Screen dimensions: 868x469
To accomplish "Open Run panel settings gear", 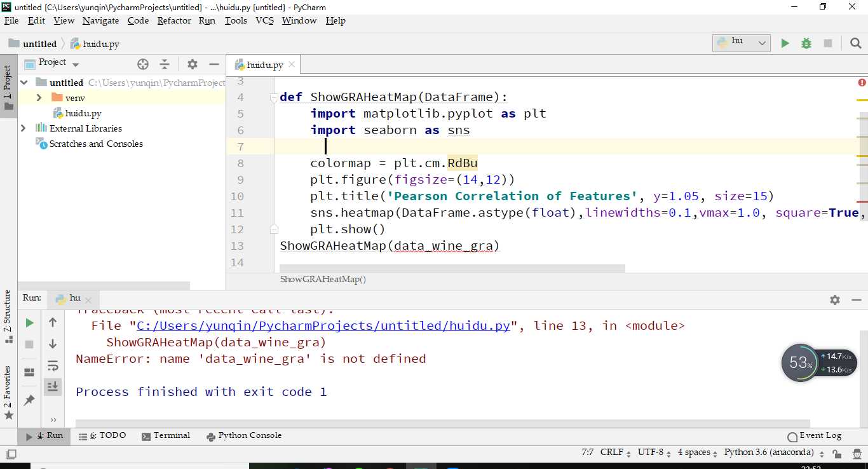I will click(x=835, y=299).
